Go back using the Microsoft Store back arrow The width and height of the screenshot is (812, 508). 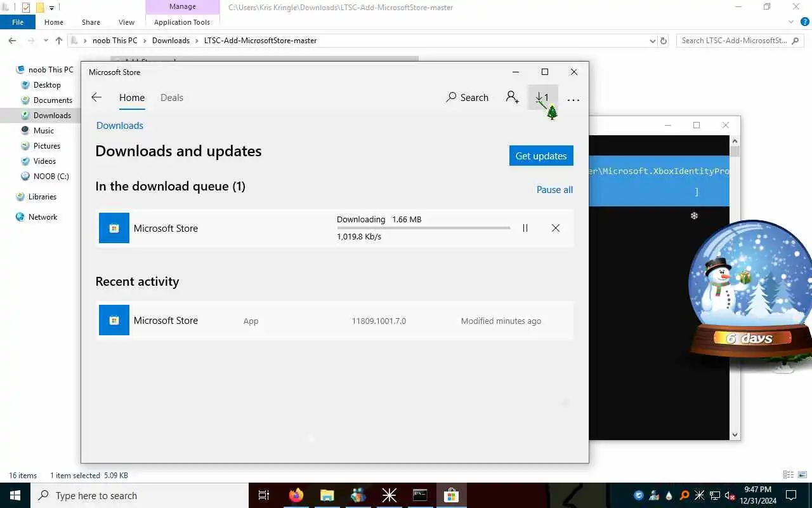pos(96,98)
